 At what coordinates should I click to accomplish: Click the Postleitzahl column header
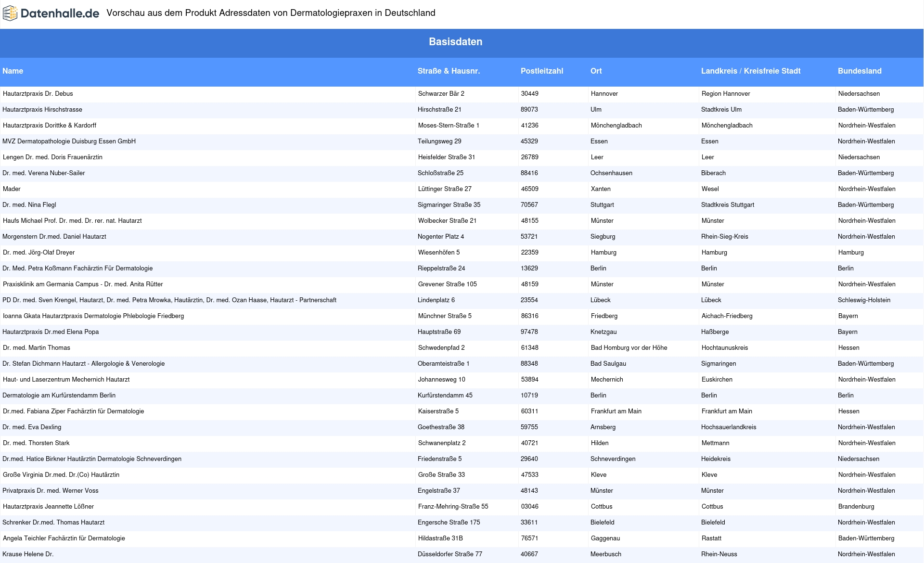[x=542, y=71]
